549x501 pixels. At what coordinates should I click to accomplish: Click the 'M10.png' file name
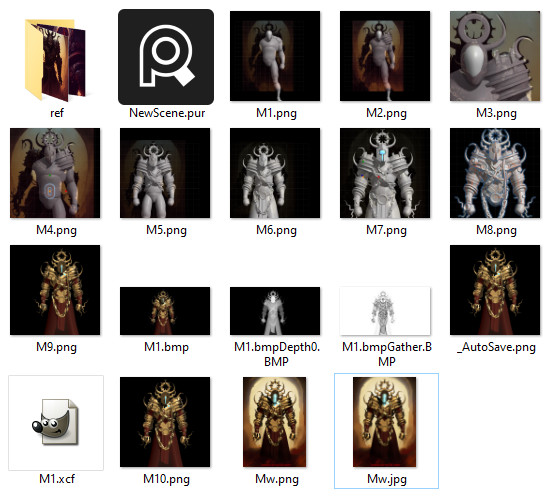166,479
